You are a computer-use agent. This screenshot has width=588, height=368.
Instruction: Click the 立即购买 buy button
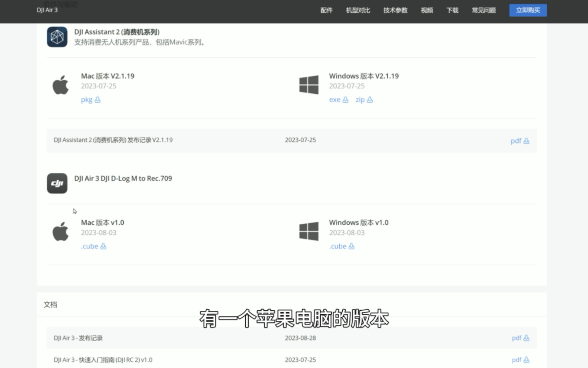coord(528,10)
